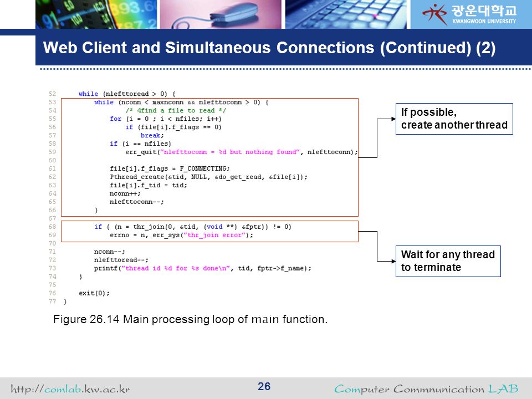Click the 'nlefttoread--;' statement
The image size is (532, 399).
[121, 260]
